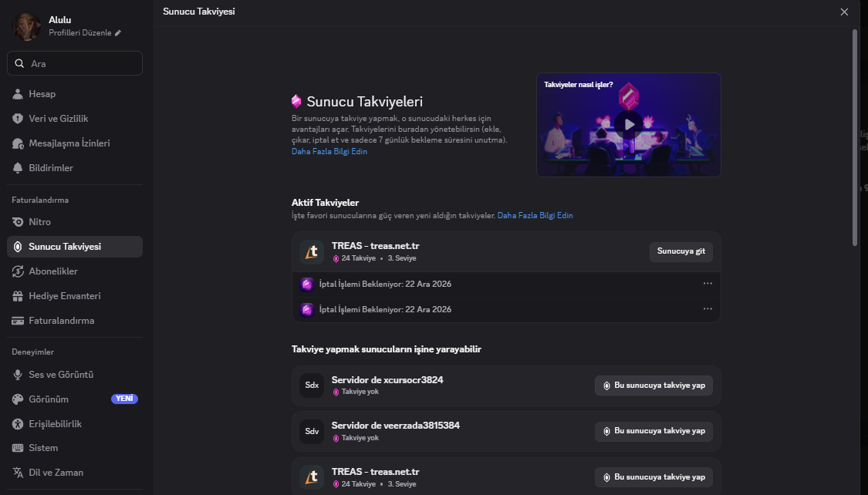Viewport: 868px width, 495px height.
Task: Click the Alulu profile avatar
Action: (26, 26)
